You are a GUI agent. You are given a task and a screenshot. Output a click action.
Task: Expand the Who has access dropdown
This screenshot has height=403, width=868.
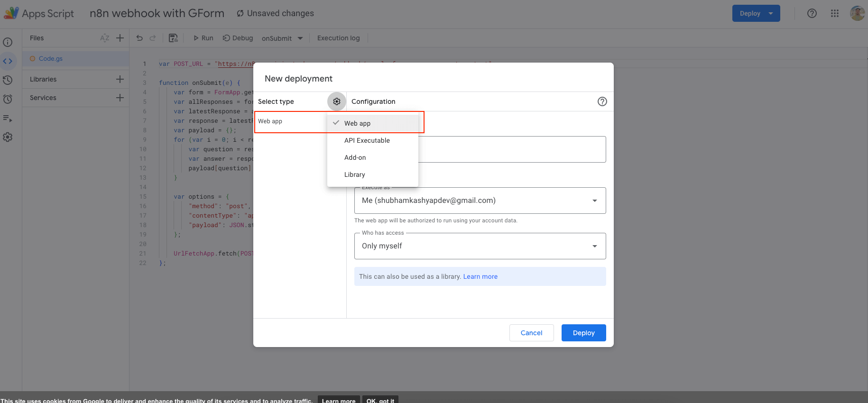pyautogui.click(x=480, y=246)
